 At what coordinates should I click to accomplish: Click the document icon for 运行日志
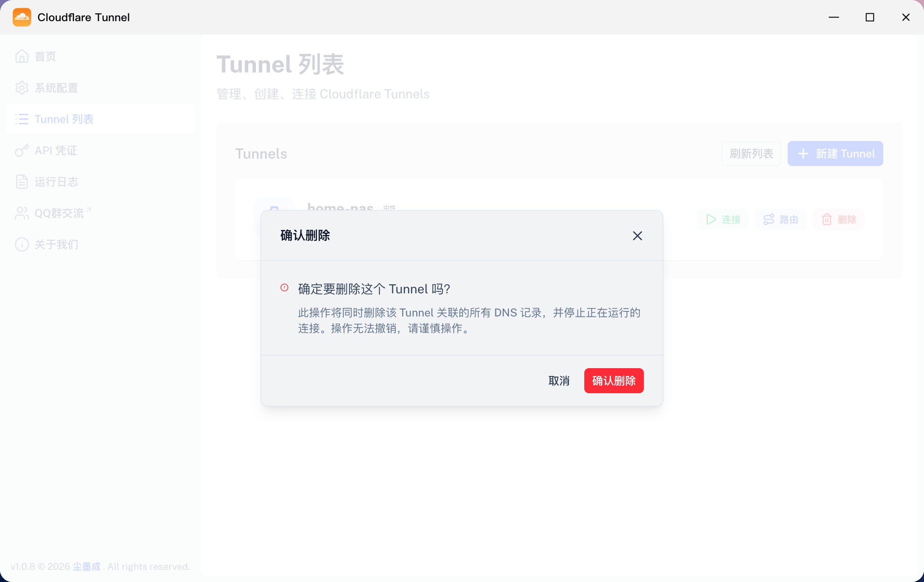pyautogui.click(x=22, y=182)
